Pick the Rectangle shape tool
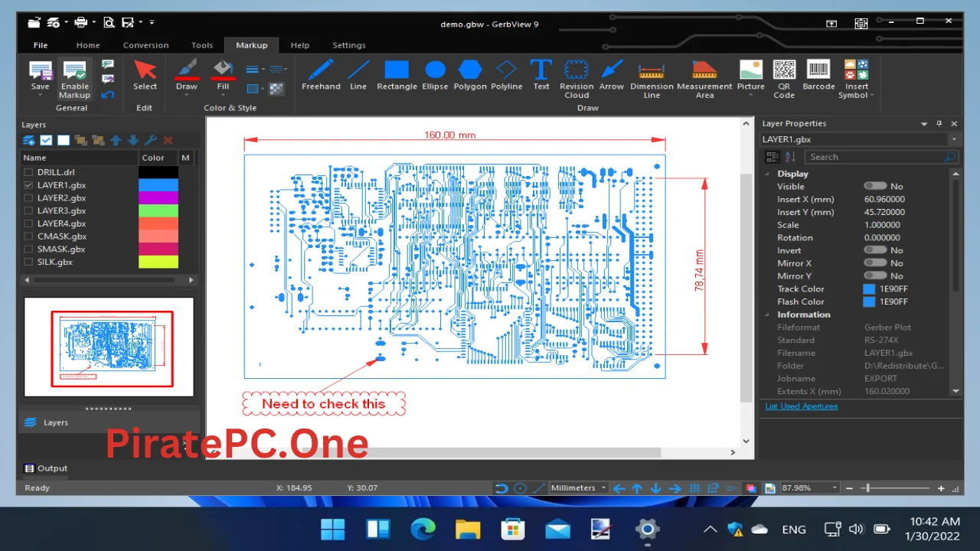This screenshot has width=980, height=551. 397,76
